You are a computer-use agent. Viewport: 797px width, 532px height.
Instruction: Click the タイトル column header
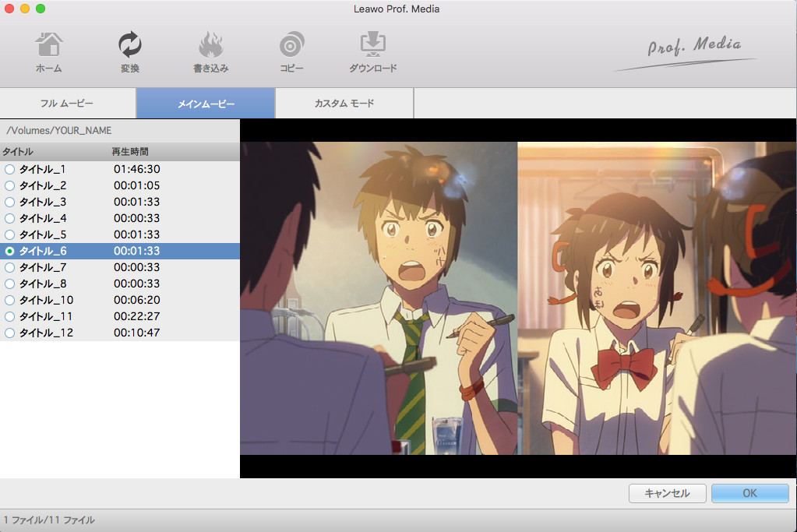coord(18,151)
